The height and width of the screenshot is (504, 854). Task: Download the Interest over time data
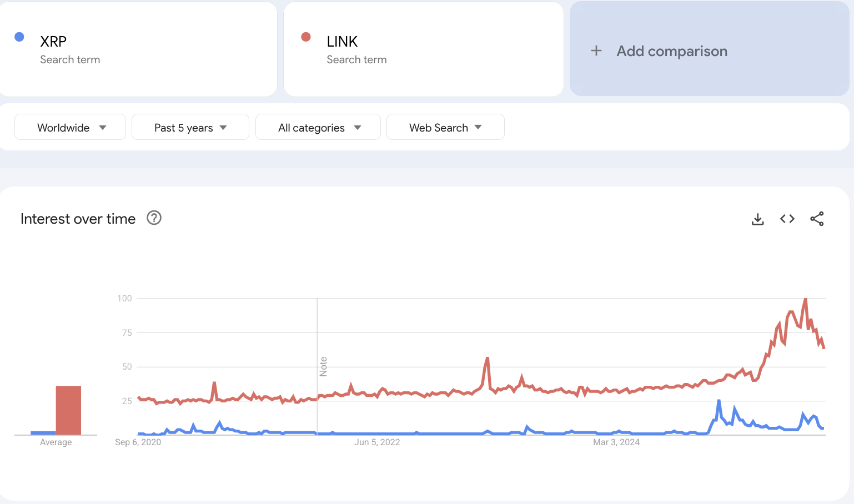click(x=757, y=219)
